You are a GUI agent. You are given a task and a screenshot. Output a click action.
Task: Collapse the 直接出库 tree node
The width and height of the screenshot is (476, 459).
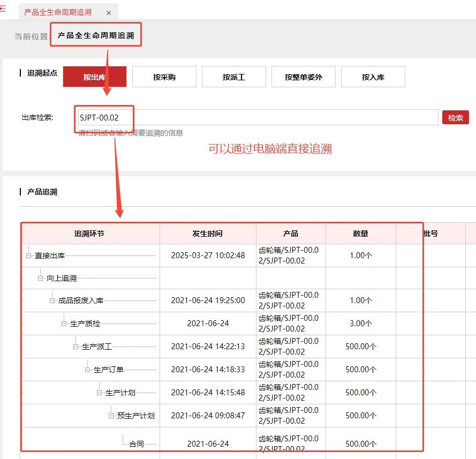click(30, 255)
